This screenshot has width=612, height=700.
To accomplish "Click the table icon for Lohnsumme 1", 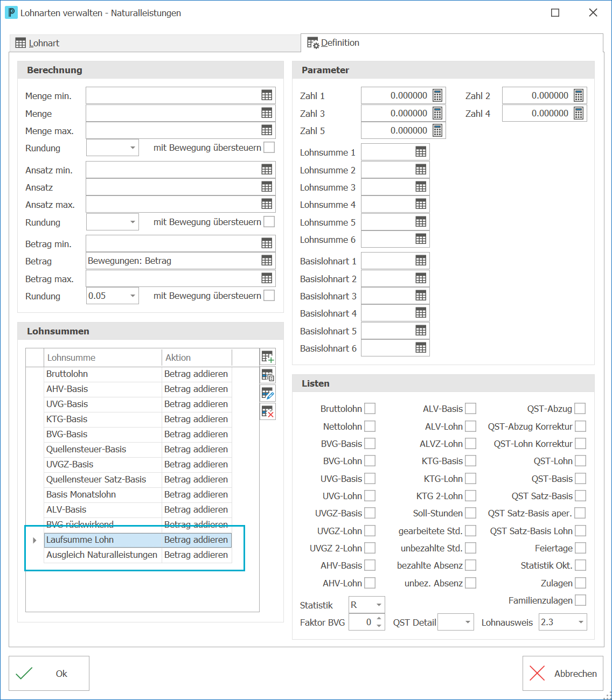I will (x=421, y=152).
